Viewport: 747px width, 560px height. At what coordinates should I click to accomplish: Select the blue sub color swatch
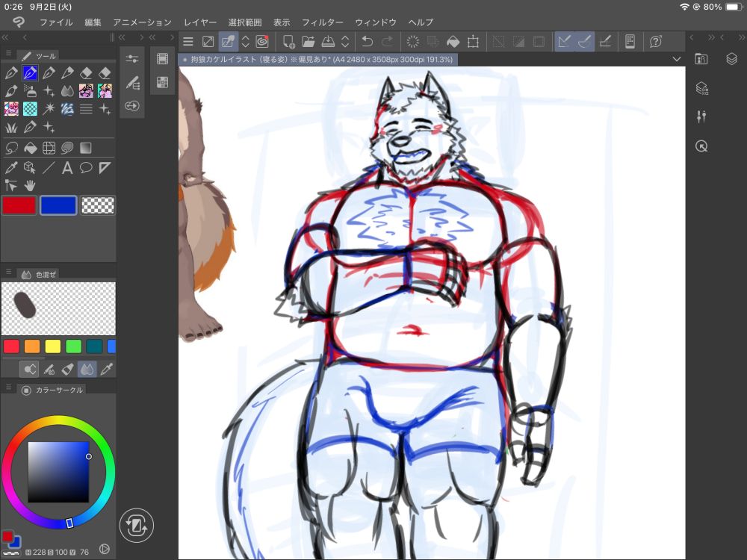pyautogui.click(x=58, y=205)
